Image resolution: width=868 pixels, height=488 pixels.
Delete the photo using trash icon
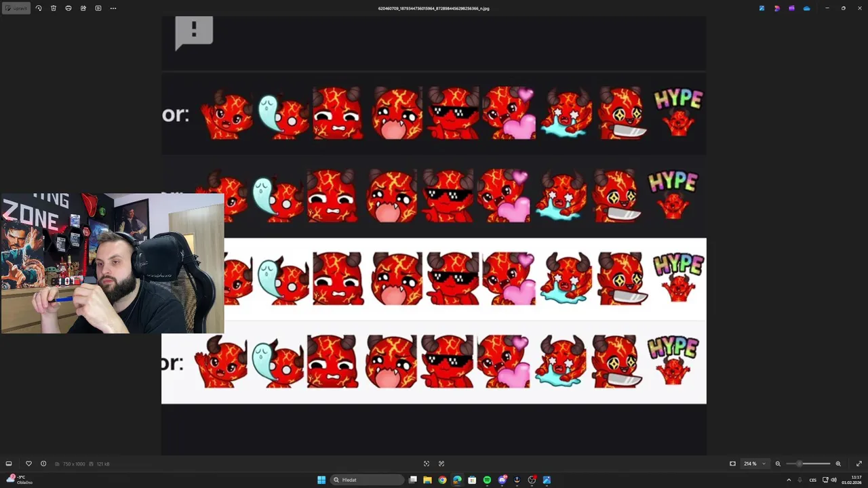click(54, 8)
